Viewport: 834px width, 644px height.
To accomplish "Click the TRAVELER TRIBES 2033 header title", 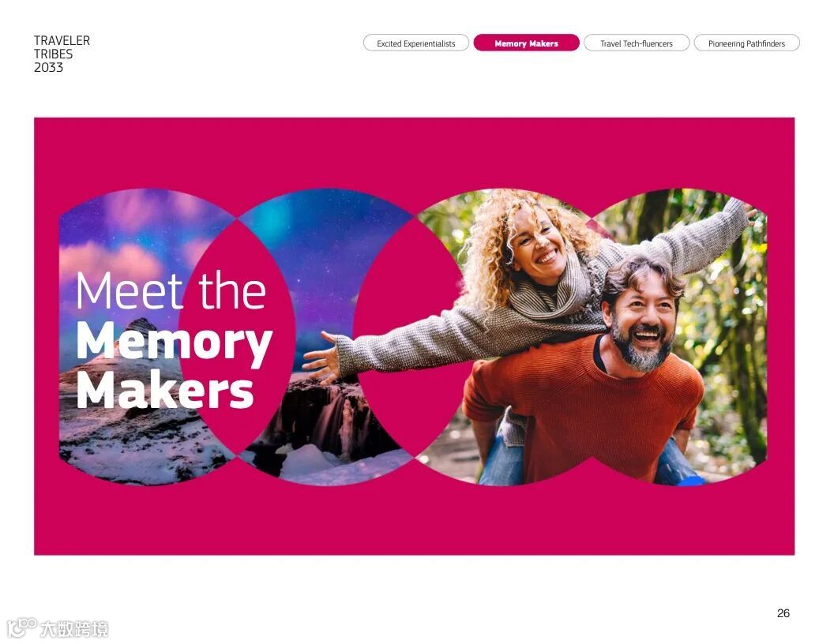I will pyautogui.click(x=62, y=54).
